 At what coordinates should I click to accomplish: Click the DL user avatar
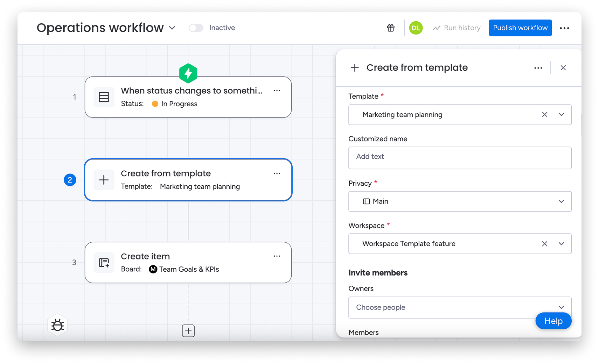[x=416, y=28]
